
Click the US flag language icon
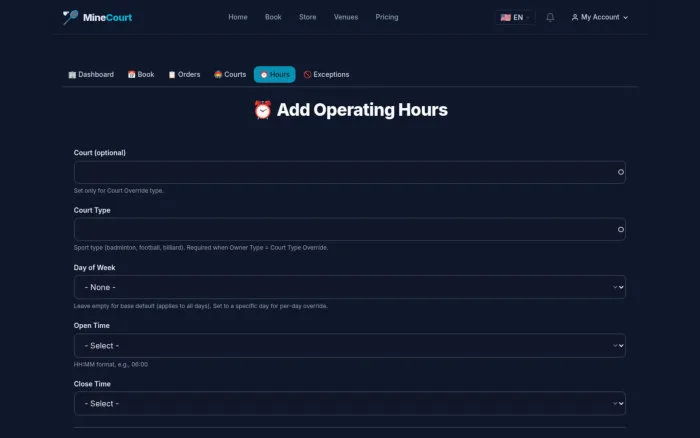[x=505, y=17]
